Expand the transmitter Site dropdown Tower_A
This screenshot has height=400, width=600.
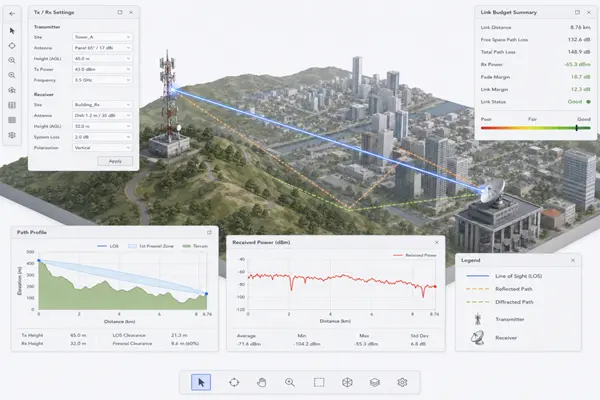102,37
